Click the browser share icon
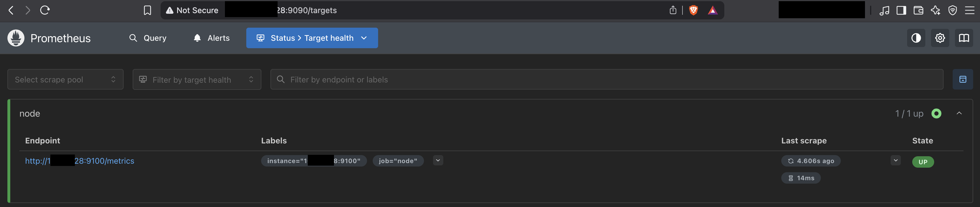Image resolution: width=980 pixels, height=207 pixels. (x=673, y=10)
